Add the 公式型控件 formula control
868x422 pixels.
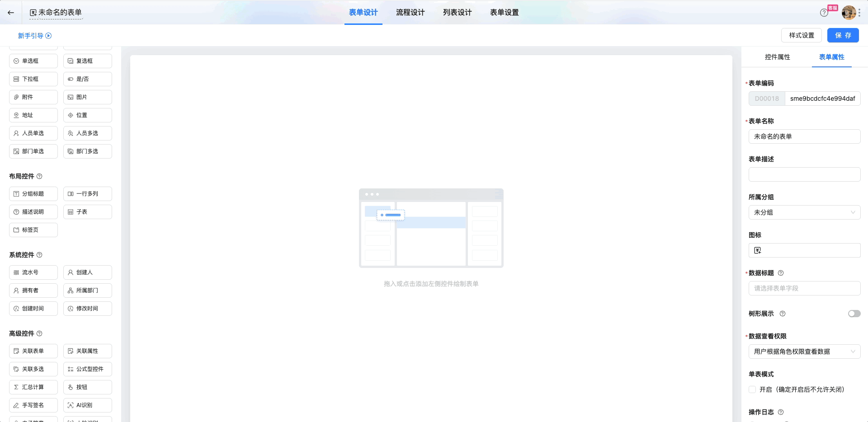point(88,369)
